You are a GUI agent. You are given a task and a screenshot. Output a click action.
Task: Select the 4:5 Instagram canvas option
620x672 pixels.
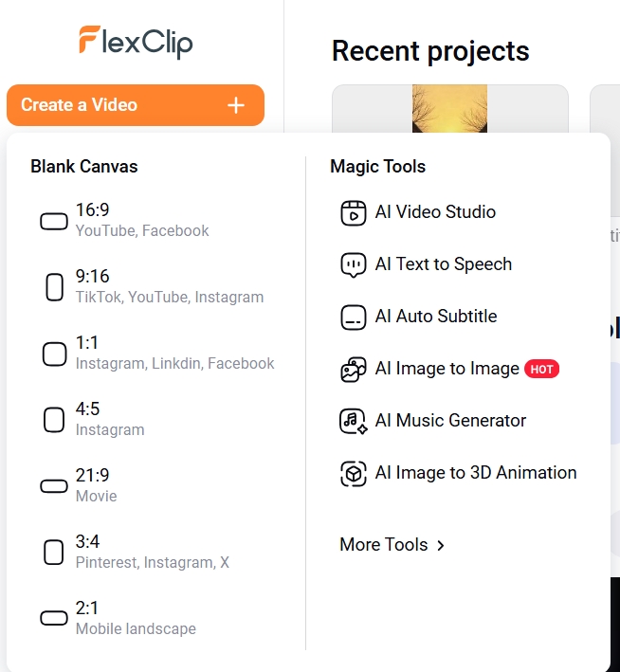point(110,419)
